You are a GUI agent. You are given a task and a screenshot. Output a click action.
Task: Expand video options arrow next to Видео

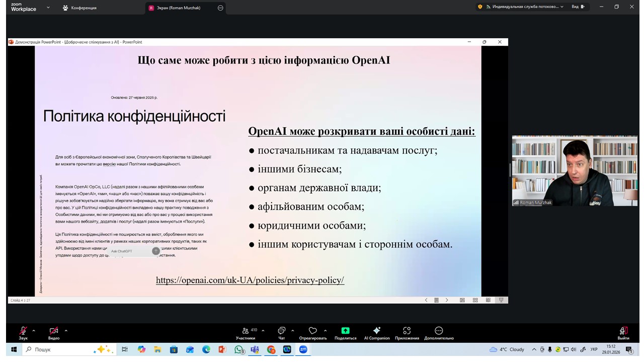point(66,331)
